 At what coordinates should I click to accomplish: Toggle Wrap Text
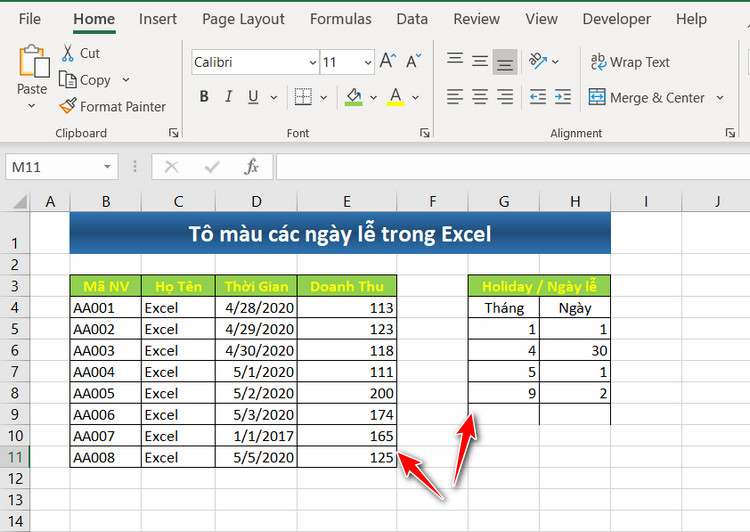click(x=630, y=62)
